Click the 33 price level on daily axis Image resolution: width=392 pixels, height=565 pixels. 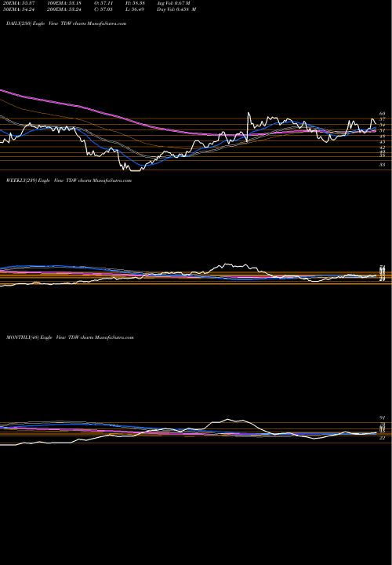coord(383,164)
